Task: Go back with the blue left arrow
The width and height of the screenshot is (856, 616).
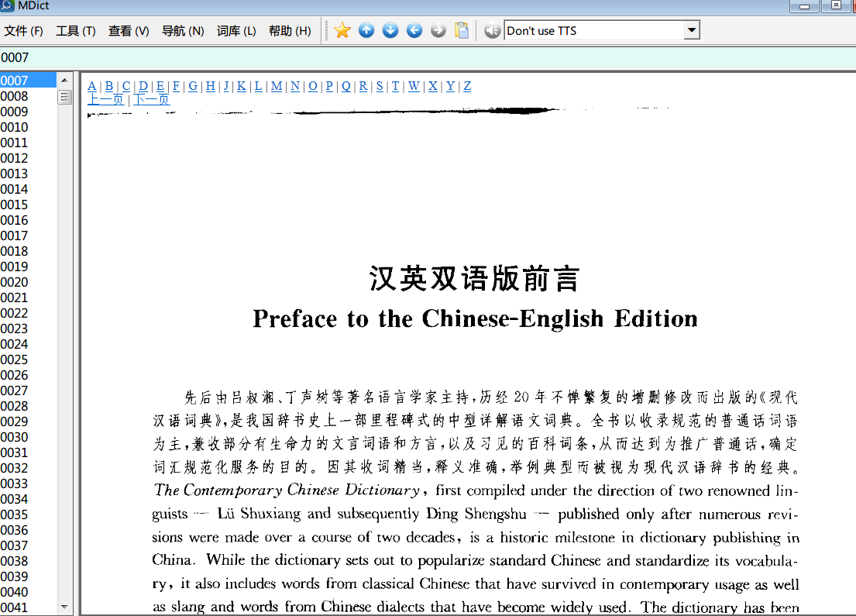Action: (x=414, y=30)
